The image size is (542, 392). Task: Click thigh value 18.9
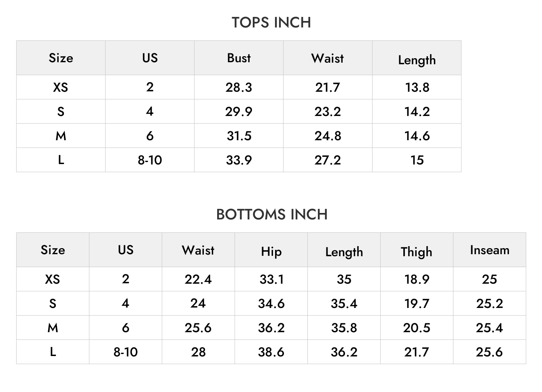pos(417,279)
